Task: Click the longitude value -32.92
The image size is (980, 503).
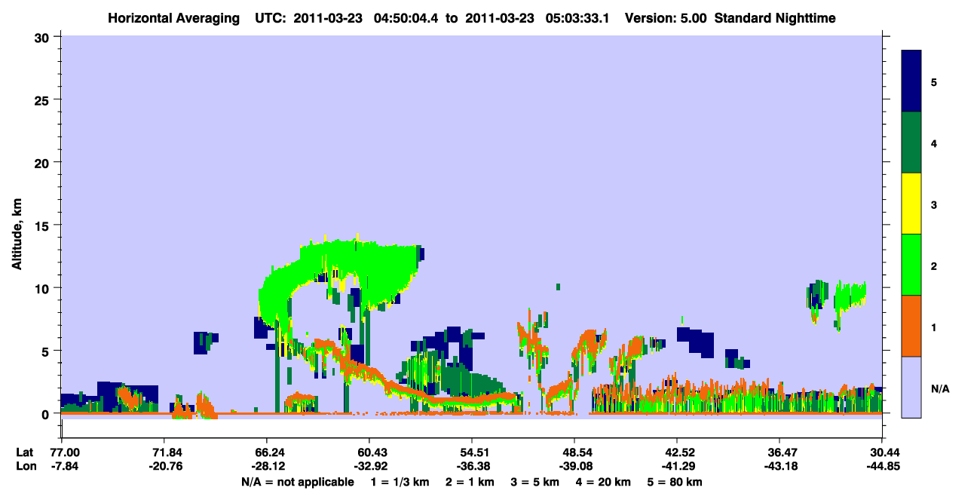Action: tap(369, 465)
